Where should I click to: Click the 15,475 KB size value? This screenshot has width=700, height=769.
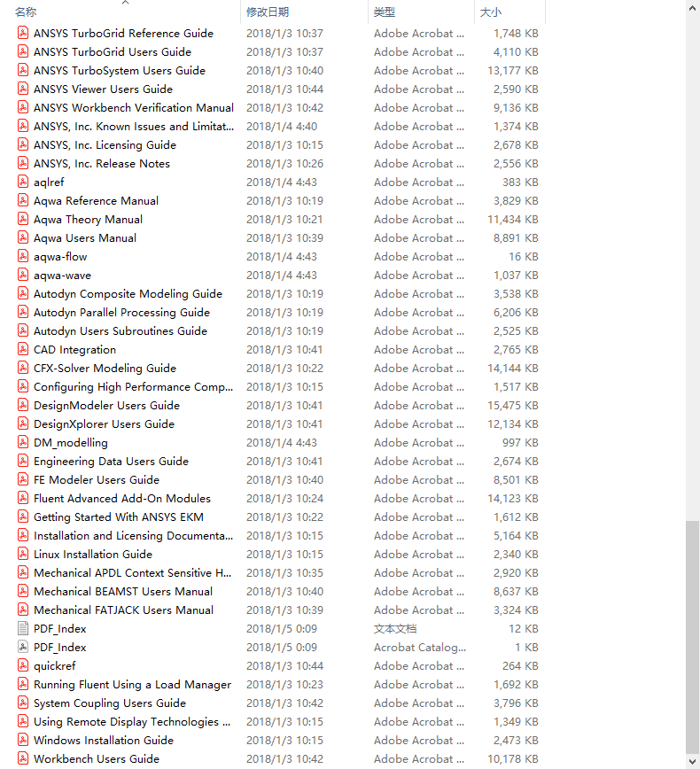point(513,406)
